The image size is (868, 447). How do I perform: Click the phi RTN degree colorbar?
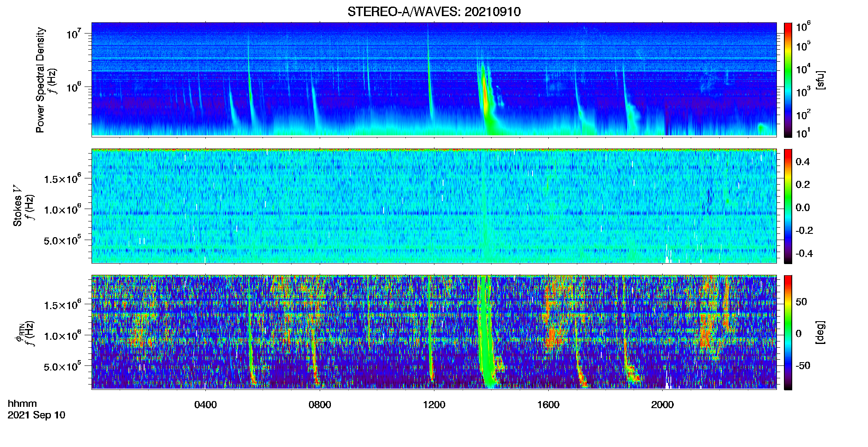788,332
